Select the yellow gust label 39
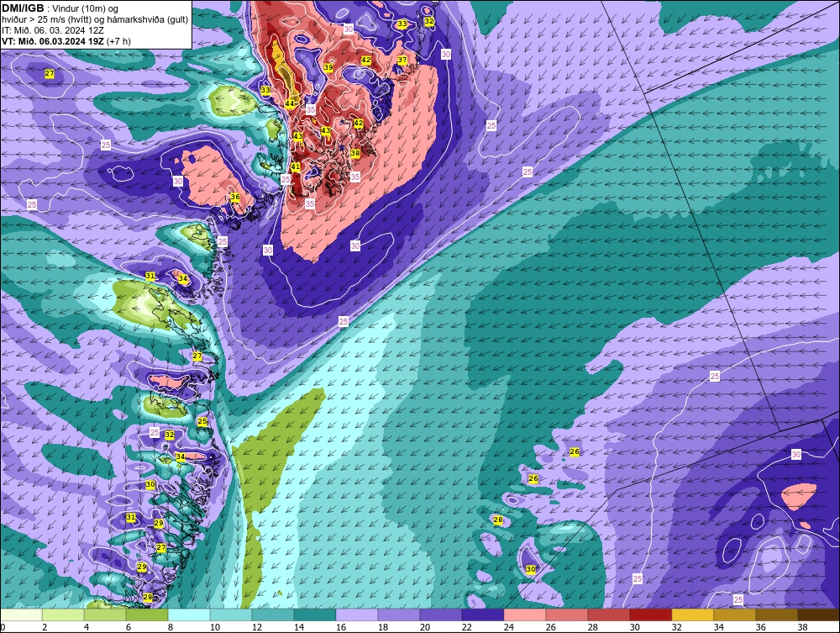The width and height of the screenshot is (840, 633). [x=328, y=67]
